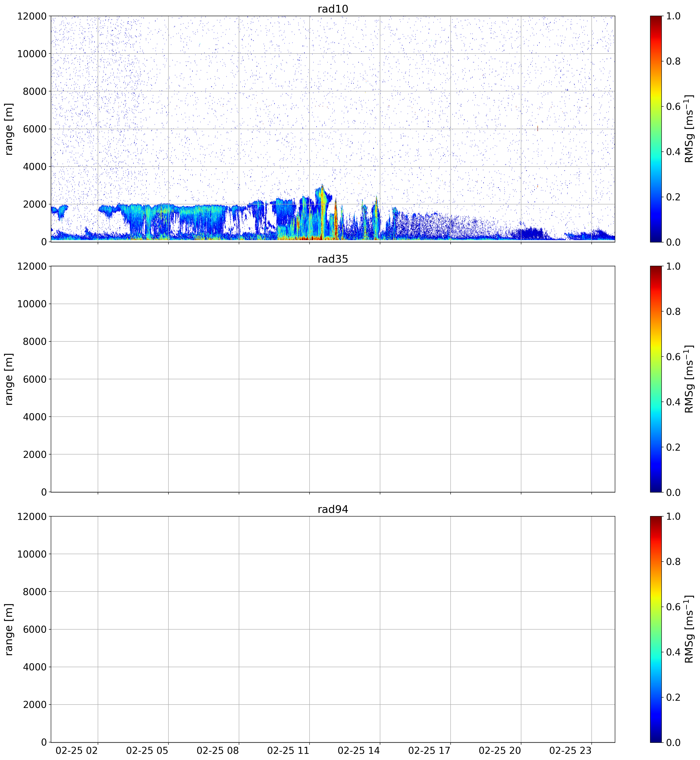This screenshot has width=700, height=760.
Task: Click the 10000 range tick on rad10
Action: click(x=32, y=54)
